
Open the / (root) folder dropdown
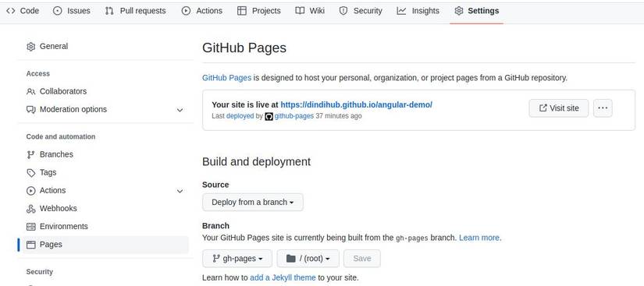(308, 259)
